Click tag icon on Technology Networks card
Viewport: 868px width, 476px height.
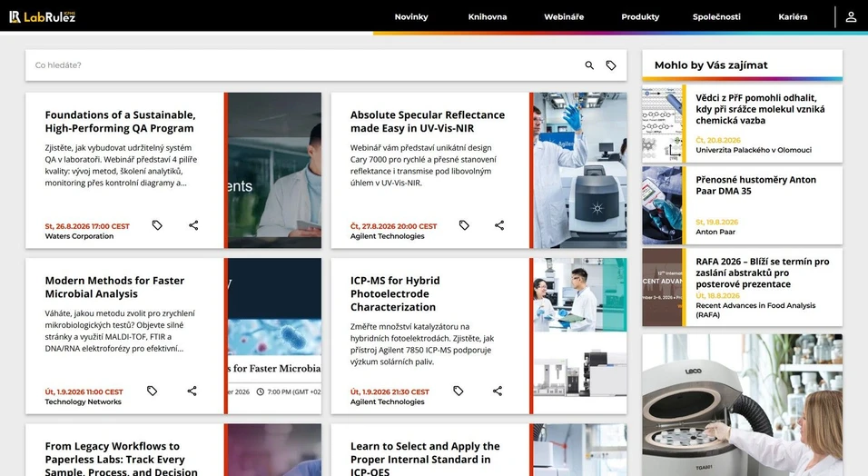pos(152,391)
